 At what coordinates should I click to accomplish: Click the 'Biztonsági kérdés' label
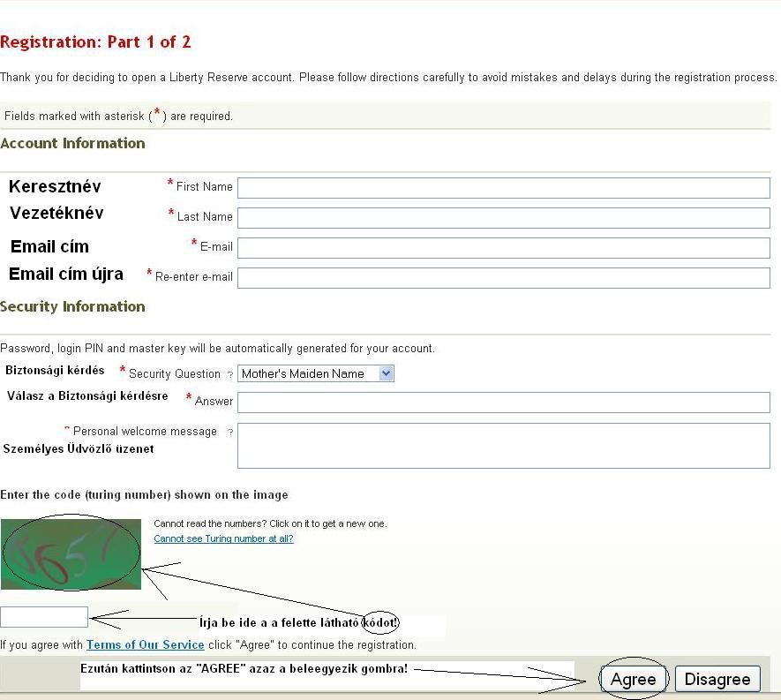(55, 370)
